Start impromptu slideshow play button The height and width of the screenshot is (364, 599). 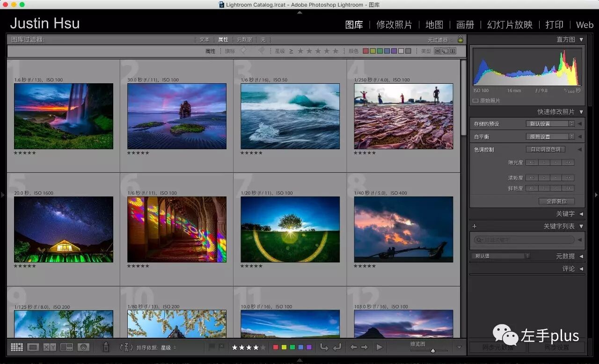[380, 347]
